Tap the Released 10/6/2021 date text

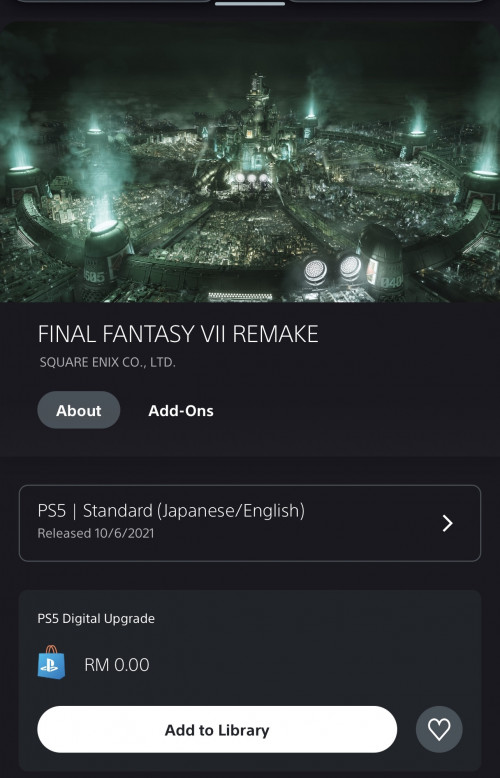point(96,533)
